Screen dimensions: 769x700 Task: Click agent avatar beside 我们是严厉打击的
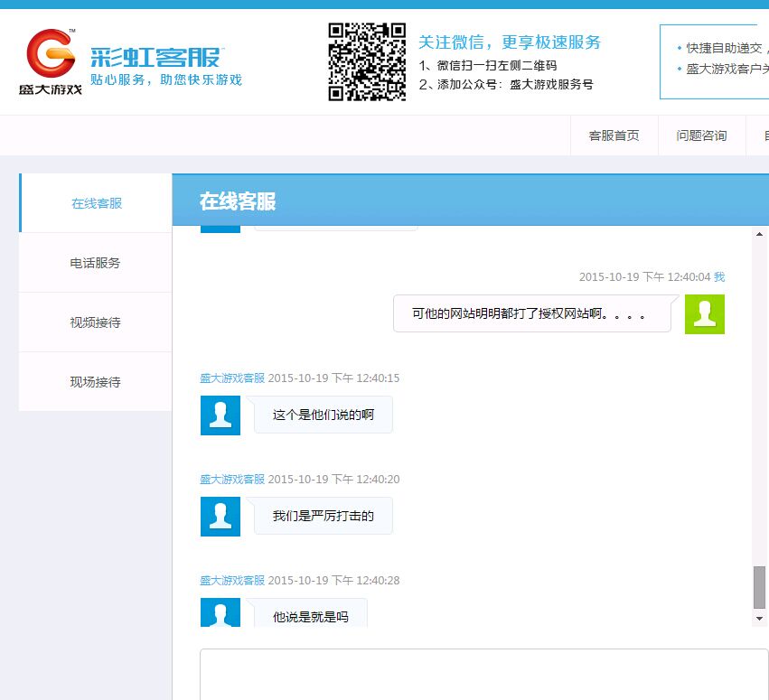pyautogui.click(x=220, y=516)
